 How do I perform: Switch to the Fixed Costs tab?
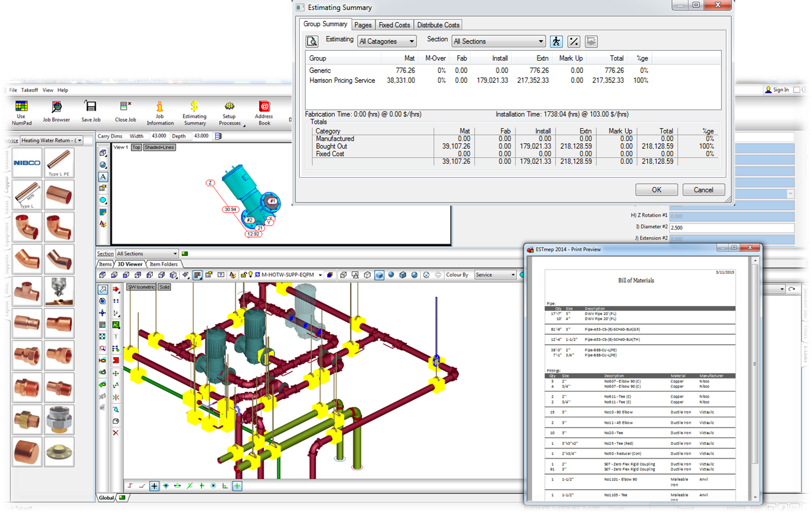coord(394,25)
